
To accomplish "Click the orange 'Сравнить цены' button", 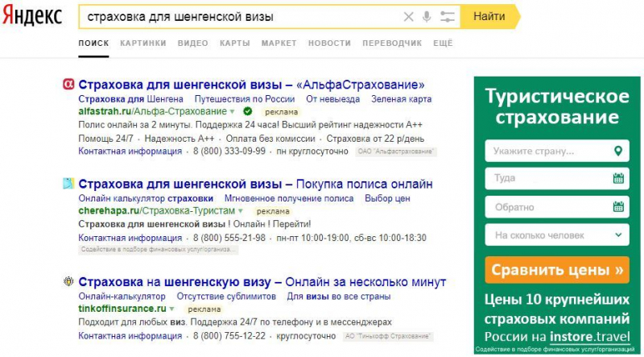I will point(557,270).
